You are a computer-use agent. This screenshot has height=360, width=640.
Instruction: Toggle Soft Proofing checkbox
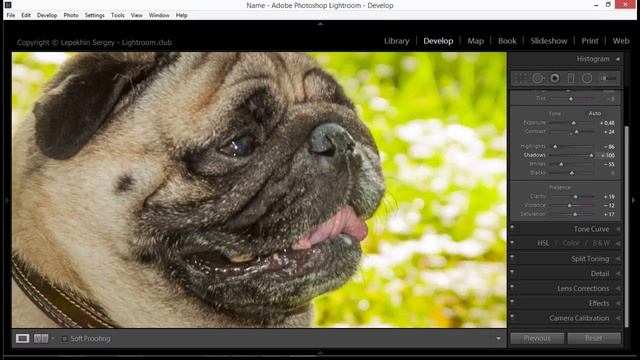64,339
